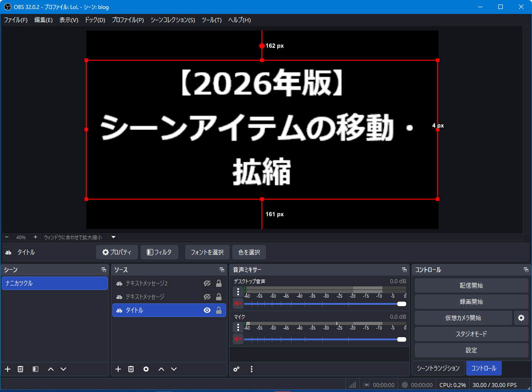The height and width of the screenshot is (392, 532).
Task: Click フォントを選択 to choose a font
Action: pyautogui.click(x=207, y=252)
